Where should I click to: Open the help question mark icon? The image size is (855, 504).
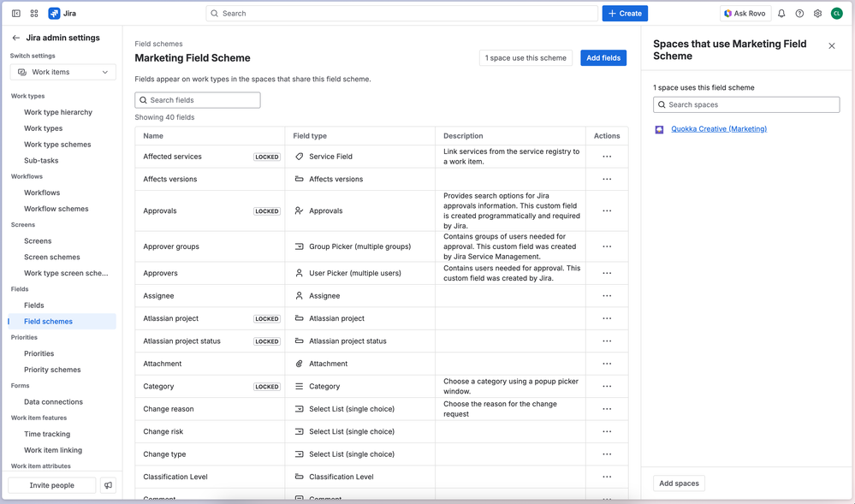[x=799, y=14]
